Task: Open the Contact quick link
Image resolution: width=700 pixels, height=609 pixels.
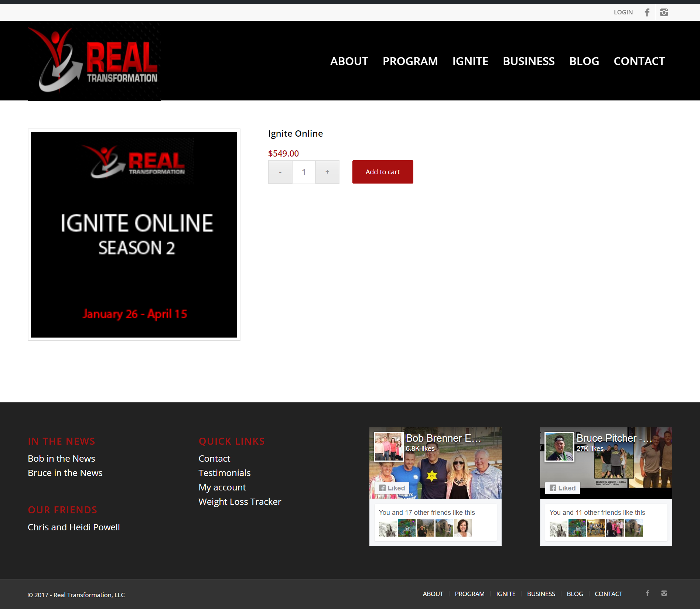Action: coord(214,459)
